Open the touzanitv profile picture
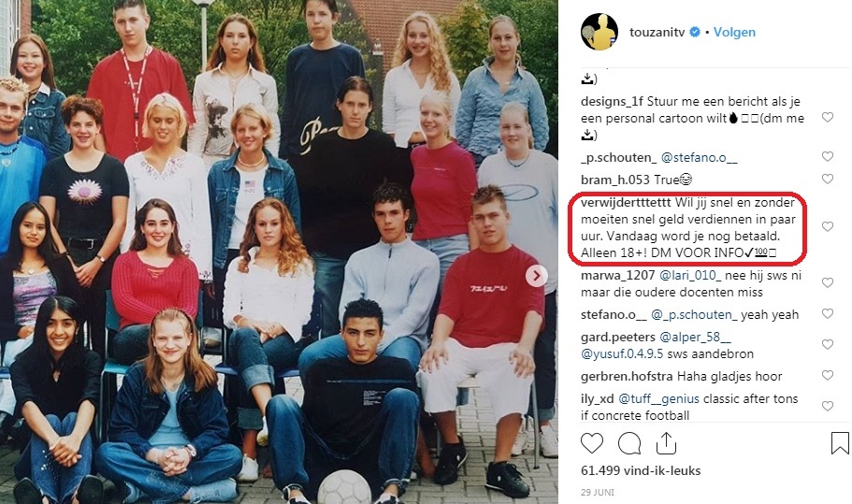The width and height of the screenshot is (852, 504). 599,32
